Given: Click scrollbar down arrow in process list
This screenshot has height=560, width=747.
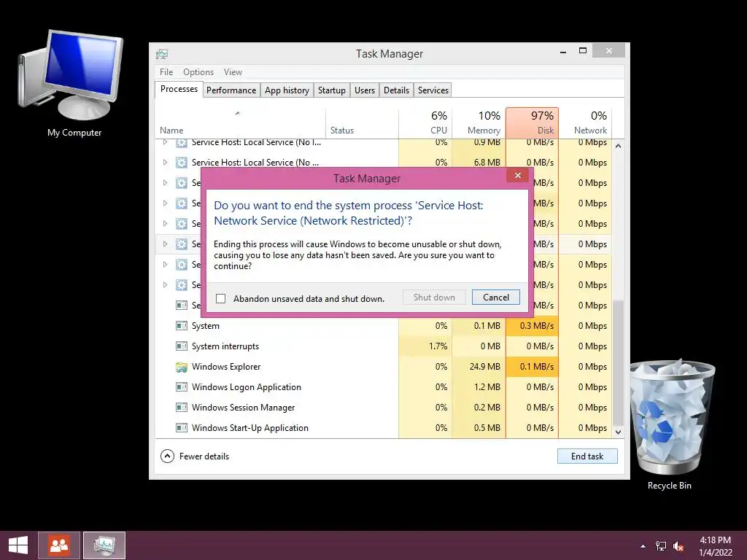Looking at the screenshot, I should coord(618,432).
